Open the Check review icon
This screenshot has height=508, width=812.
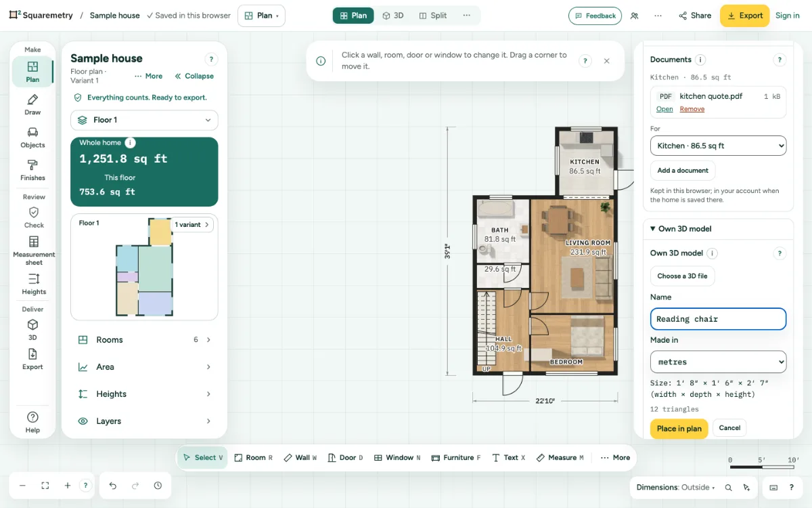(x=34, y=217)
